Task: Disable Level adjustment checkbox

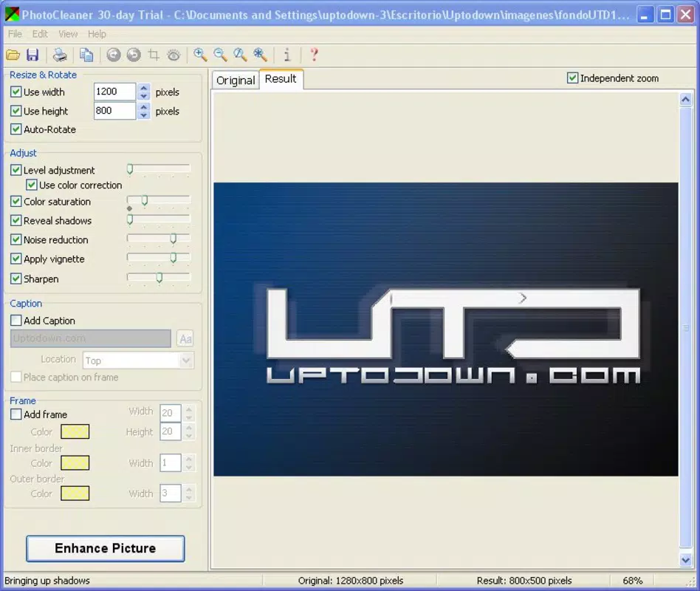Action: click(16, 170)
